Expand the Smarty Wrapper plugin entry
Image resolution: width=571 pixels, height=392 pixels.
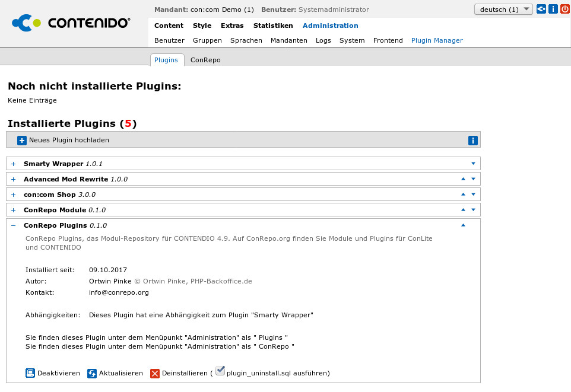click(x=13, y=164)
